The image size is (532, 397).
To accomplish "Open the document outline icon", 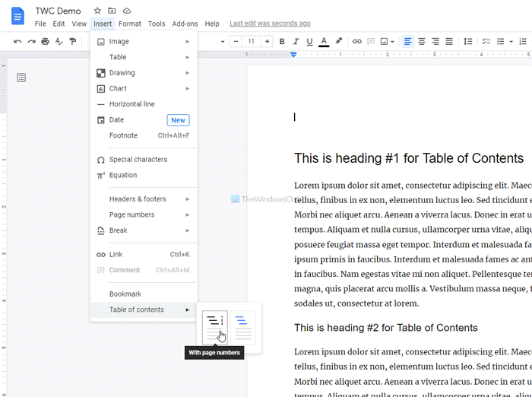I will [21, 78].
